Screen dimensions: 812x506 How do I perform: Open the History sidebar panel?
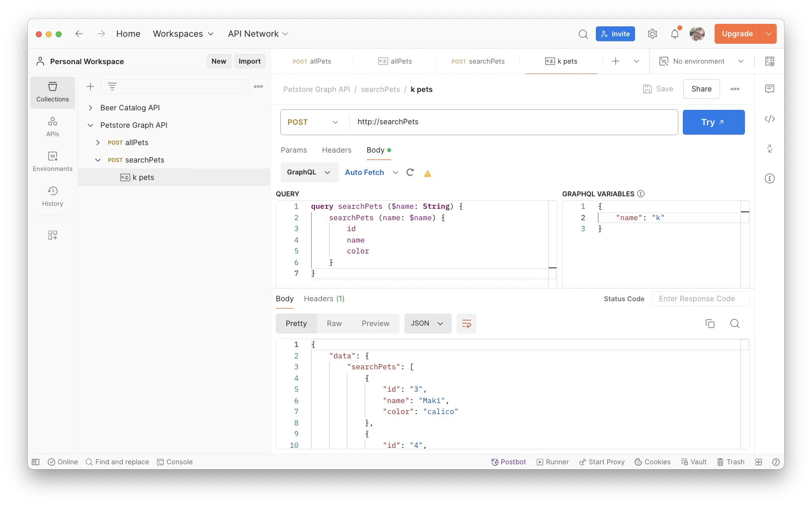tap(53, 196)
